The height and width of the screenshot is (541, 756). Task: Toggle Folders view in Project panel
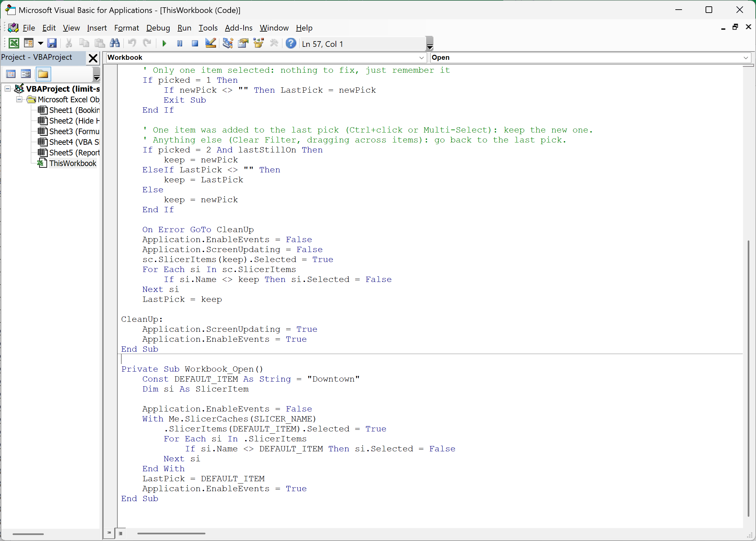(x=43, y=74)
